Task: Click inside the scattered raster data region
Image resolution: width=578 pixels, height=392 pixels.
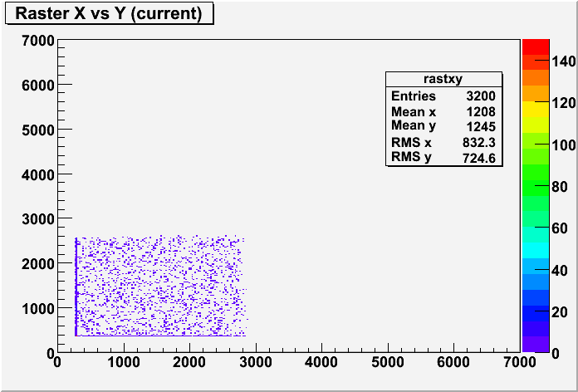Action: [161, 286]
